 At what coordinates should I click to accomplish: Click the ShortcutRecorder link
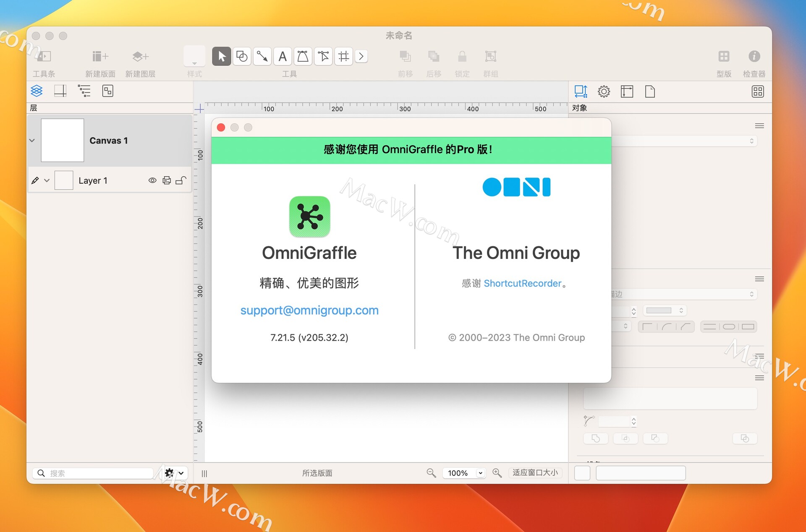pos(522,284)
